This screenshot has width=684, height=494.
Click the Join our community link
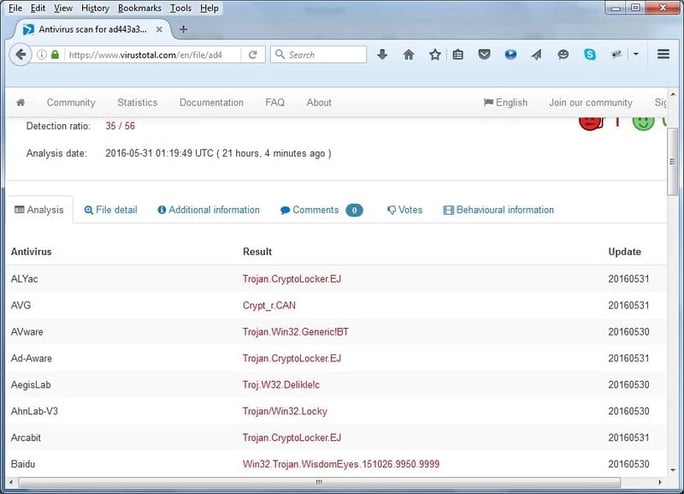coord(590,102)
